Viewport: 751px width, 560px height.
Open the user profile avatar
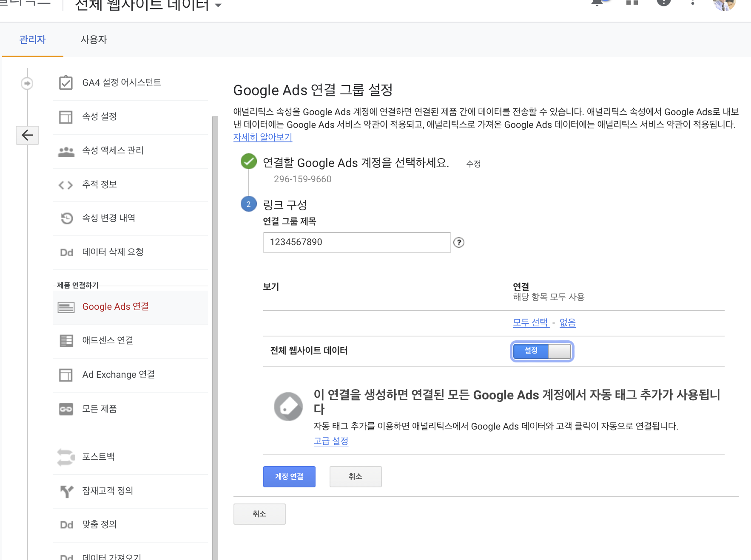pos(724,3)
